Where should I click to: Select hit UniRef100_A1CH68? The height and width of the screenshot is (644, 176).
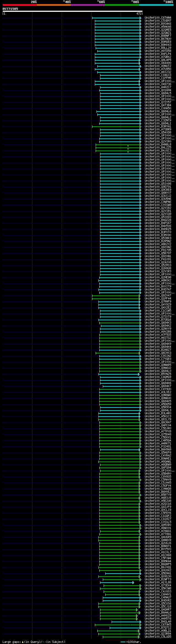(x=158, y=555)
